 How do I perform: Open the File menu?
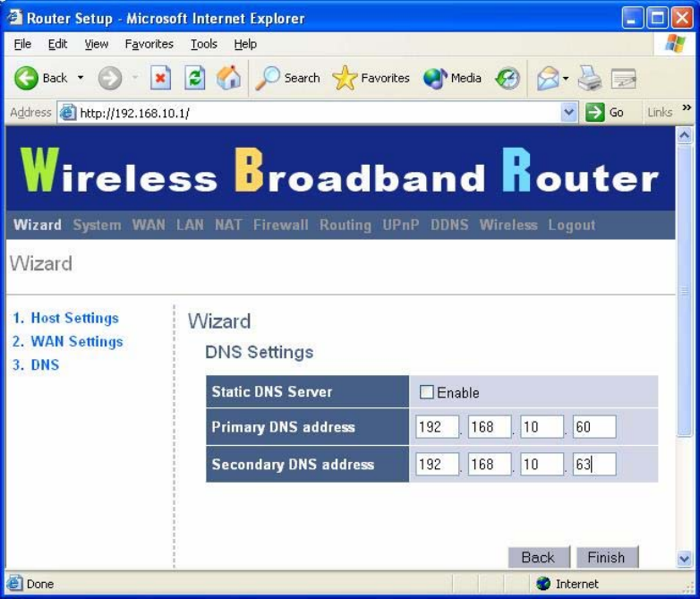coord(22,44)
